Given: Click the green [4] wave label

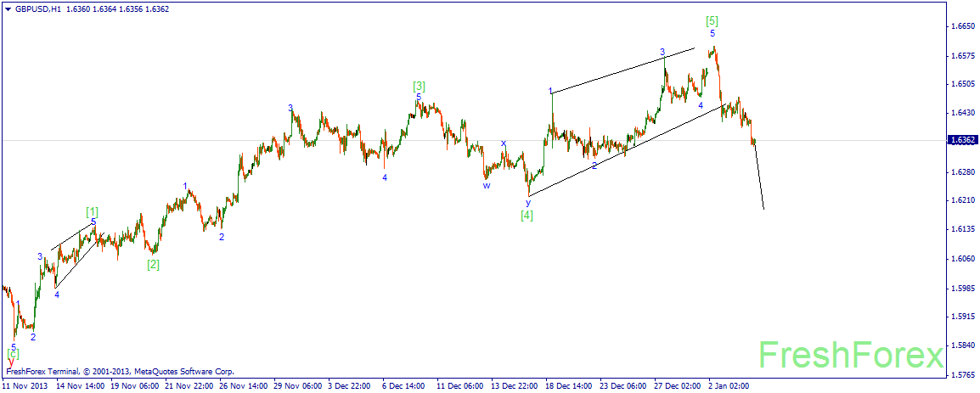Looking at the screenshot, I should coord(527,216).
